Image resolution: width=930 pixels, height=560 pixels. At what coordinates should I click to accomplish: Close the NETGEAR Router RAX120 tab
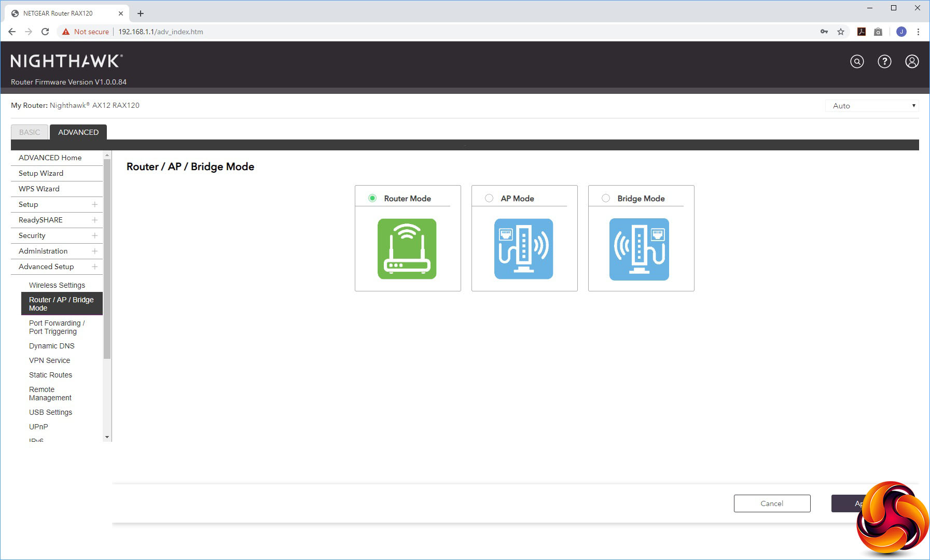pyautogui.click(x=121, y=13)
